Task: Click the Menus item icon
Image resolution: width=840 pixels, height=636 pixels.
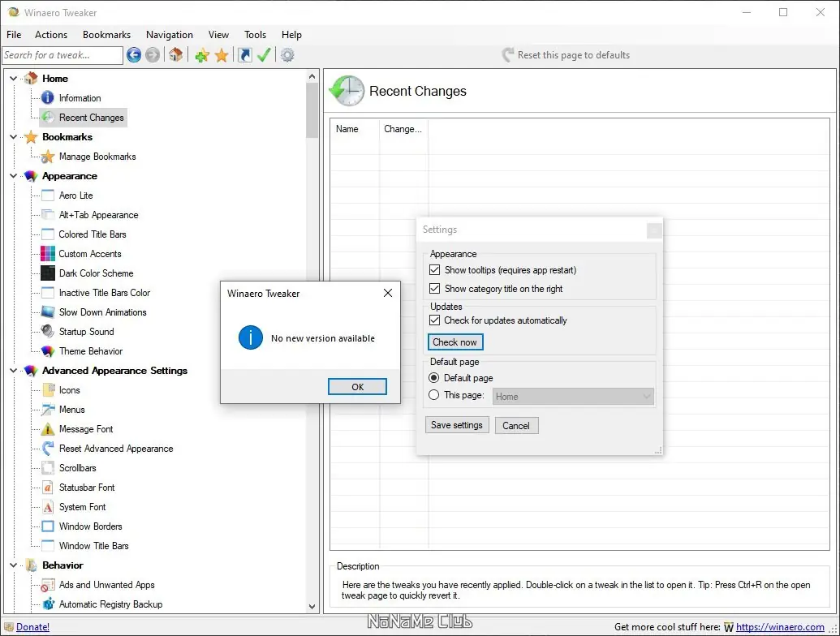Action: [48, 410]
